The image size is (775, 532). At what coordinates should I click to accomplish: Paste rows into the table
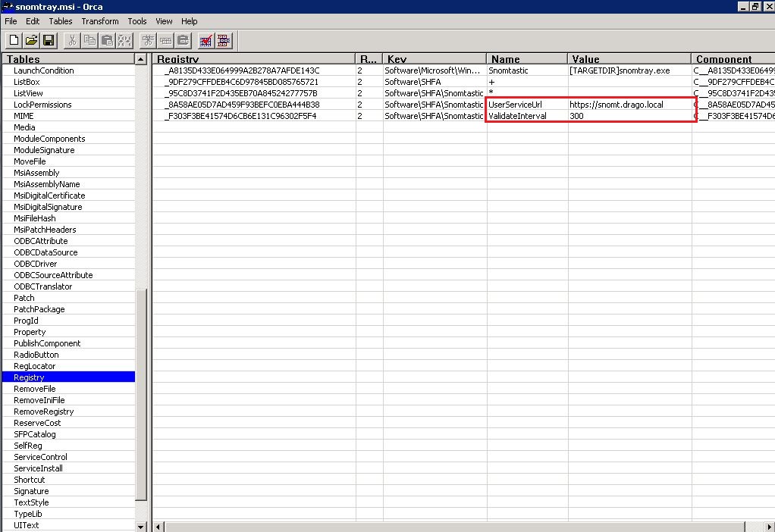pos(106,40)
